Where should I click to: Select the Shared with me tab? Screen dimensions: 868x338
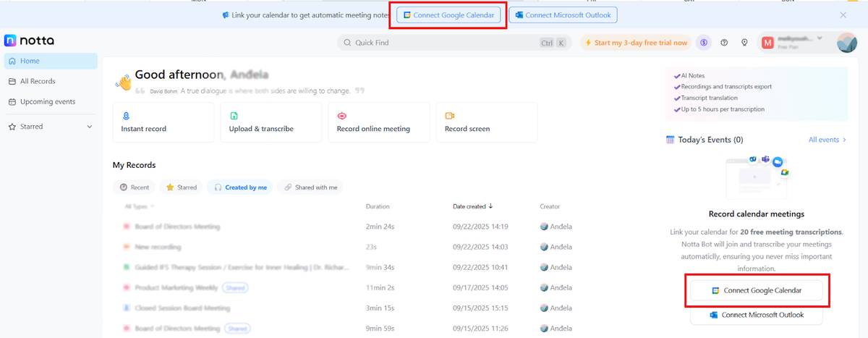pyautogui.click(x=310, y=187)
